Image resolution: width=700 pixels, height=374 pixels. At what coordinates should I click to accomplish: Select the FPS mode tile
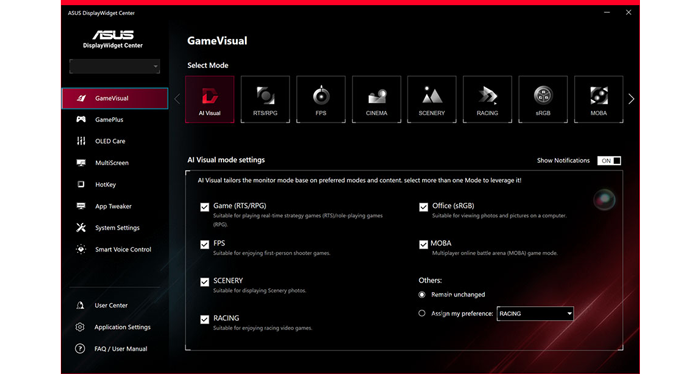pyautogui.click(x=321, y=99)
